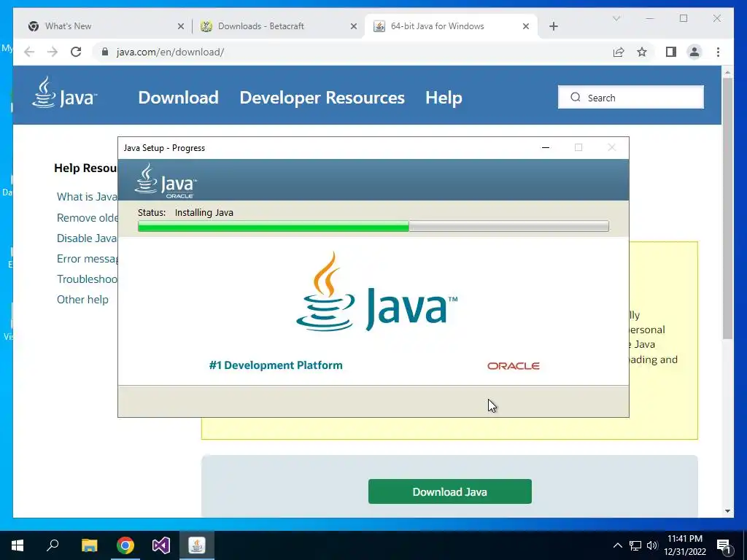Open the Other help link
This screenshot has height=560, width=747.
click(x=82, y=300)
